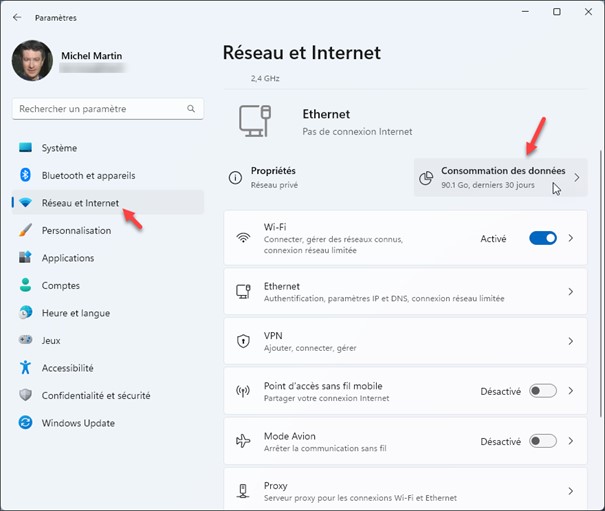605x511 pixels.
Task: Click the VPN shield icon
Action: (x=242, y=341)
